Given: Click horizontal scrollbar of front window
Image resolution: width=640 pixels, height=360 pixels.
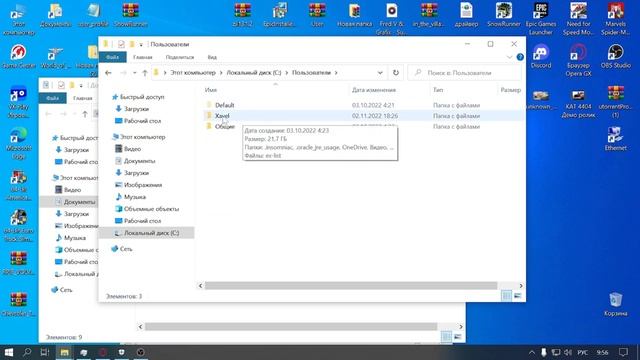Looking at the screenshot, I should [351, 286].
